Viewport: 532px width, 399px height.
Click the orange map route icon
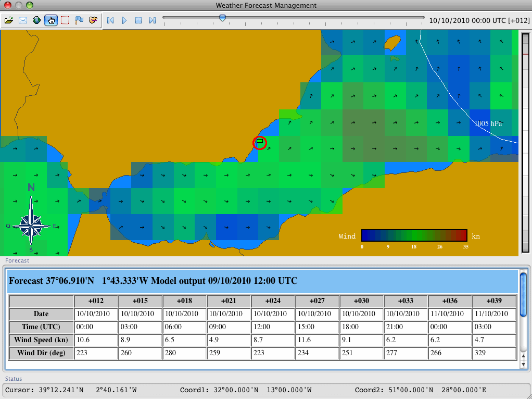(93, 20)
